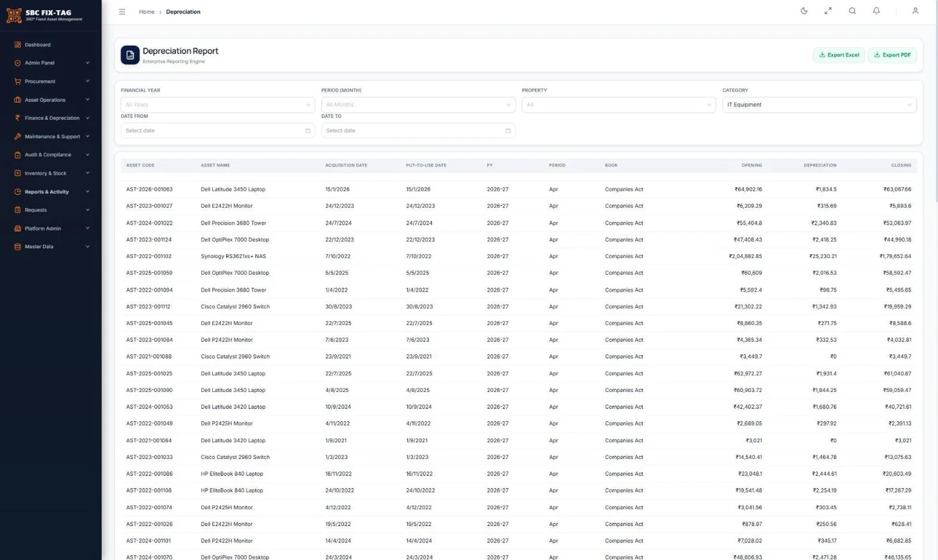This screenshot has height=560, width=938.
Task: Go to Home breadcrumb link
Action: click(147, 12)
